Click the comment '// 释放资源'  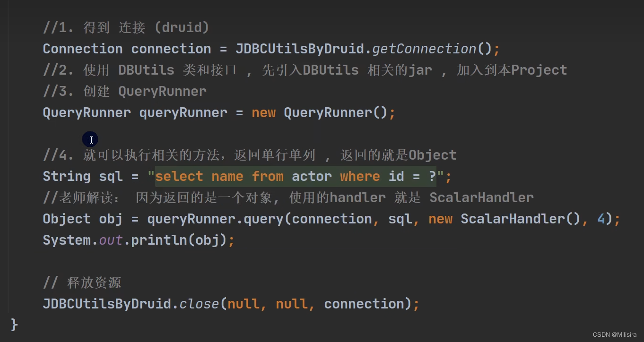(x=82, y=283)
